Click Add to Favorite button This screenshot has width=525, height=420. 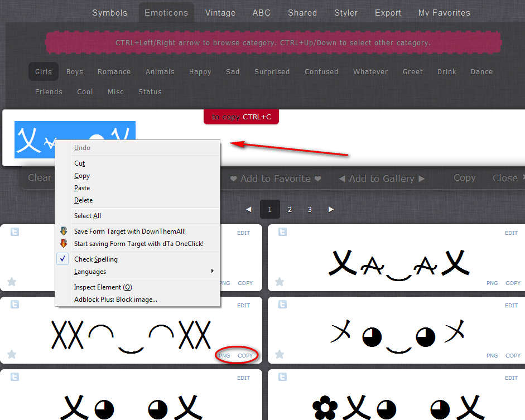(276, 178)
